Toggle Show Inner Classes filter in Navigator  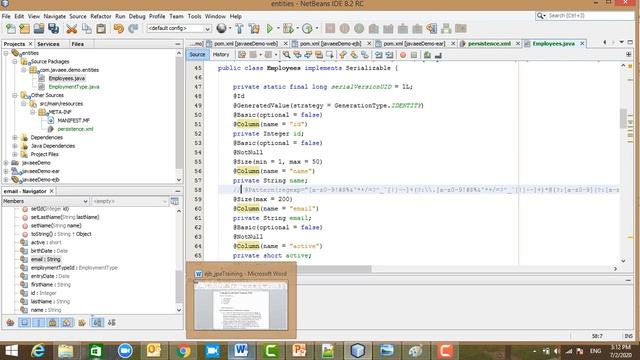pyautogui.click(x=67, y=323)
